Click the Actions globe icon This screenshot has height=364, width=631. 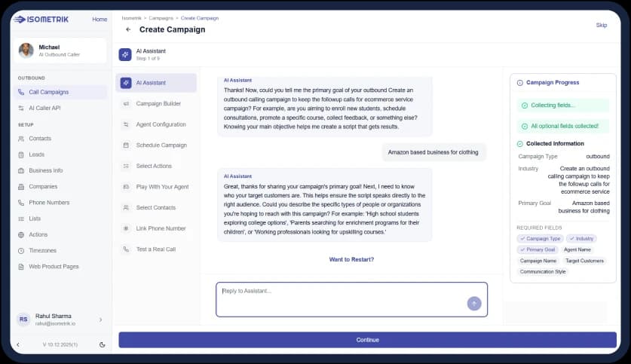tap(21, 234)
